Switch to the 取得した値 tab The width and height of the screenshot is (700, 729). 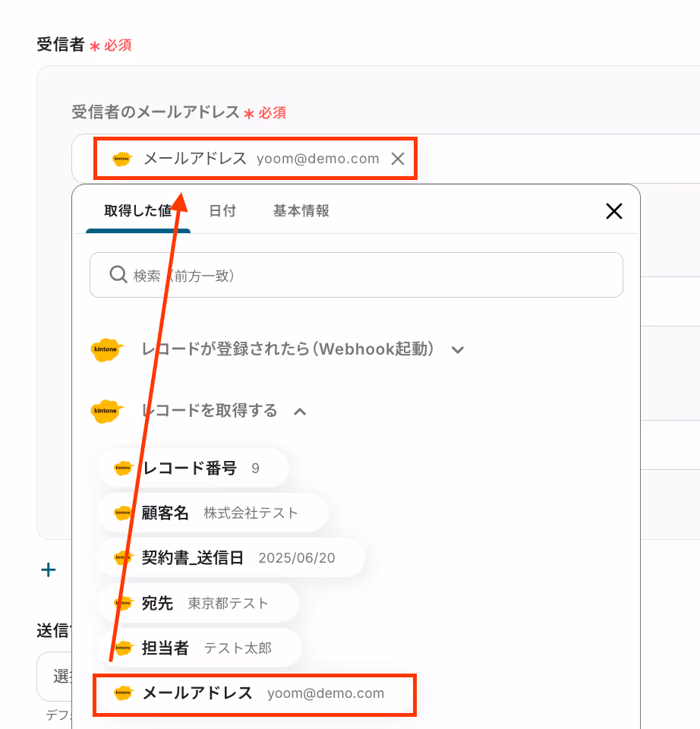click(138, 211)
